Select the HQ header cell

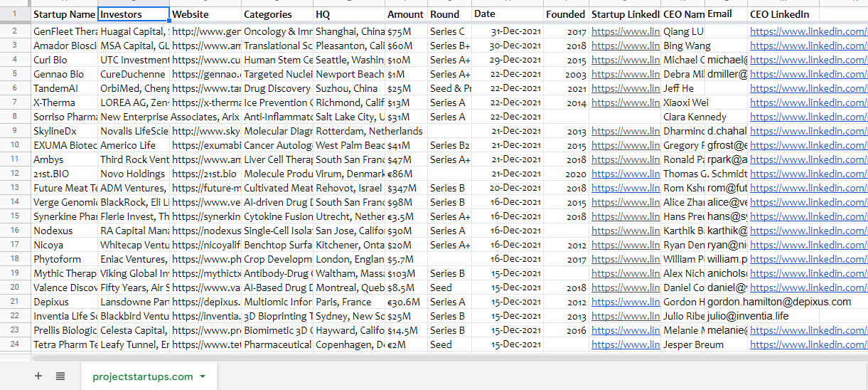[x=349, y=14]
